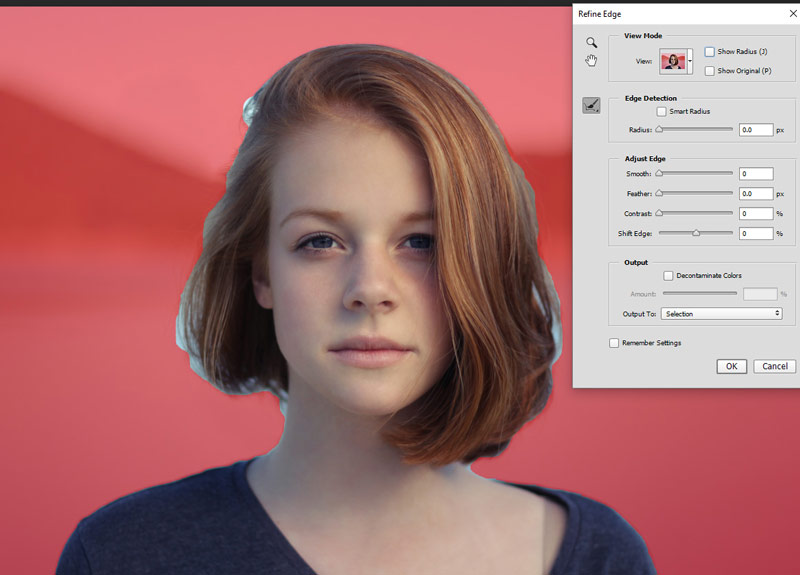Click the 'Edge Detection' section label
This screenshot has width=800, height=575.
pos(651,98)
